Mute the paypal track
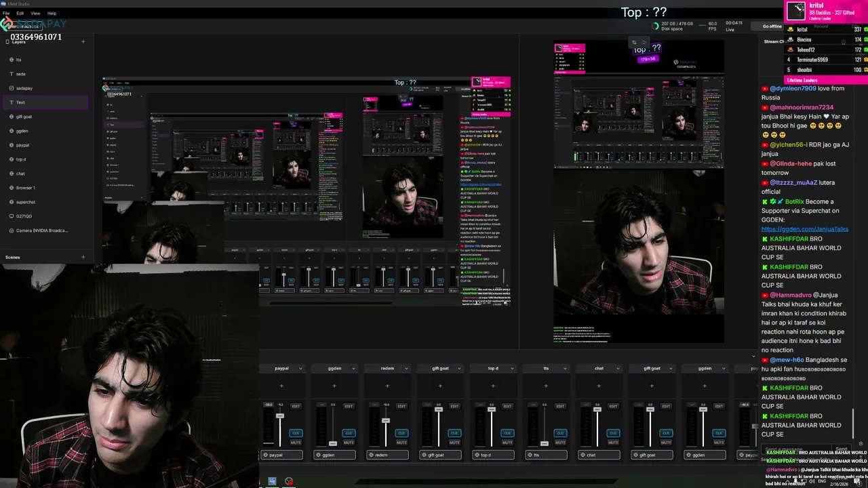The image size is (868, 488). [296, 443]
